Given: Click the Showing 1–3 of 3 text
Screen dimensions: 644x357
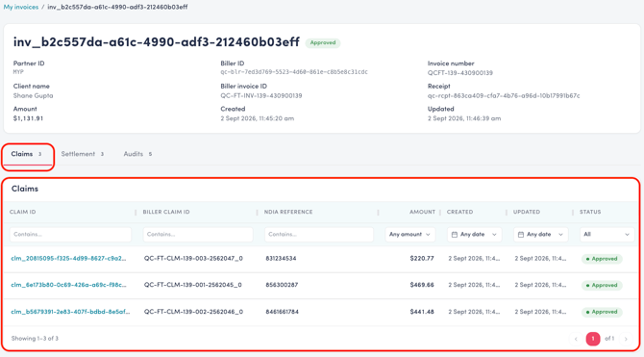Looking at the screenshot, I should coord(35,339).
